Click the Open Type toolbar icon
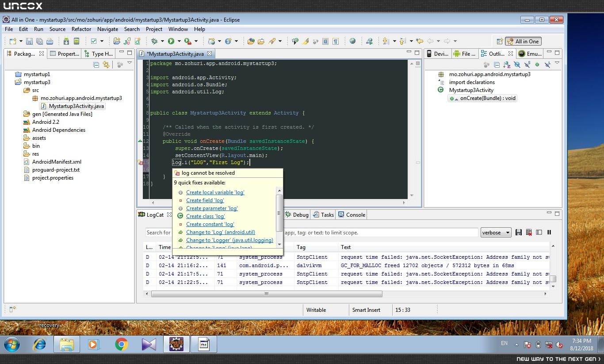Image resolution: width=604 pixels, height=364 pixels. tap(251, 41)
